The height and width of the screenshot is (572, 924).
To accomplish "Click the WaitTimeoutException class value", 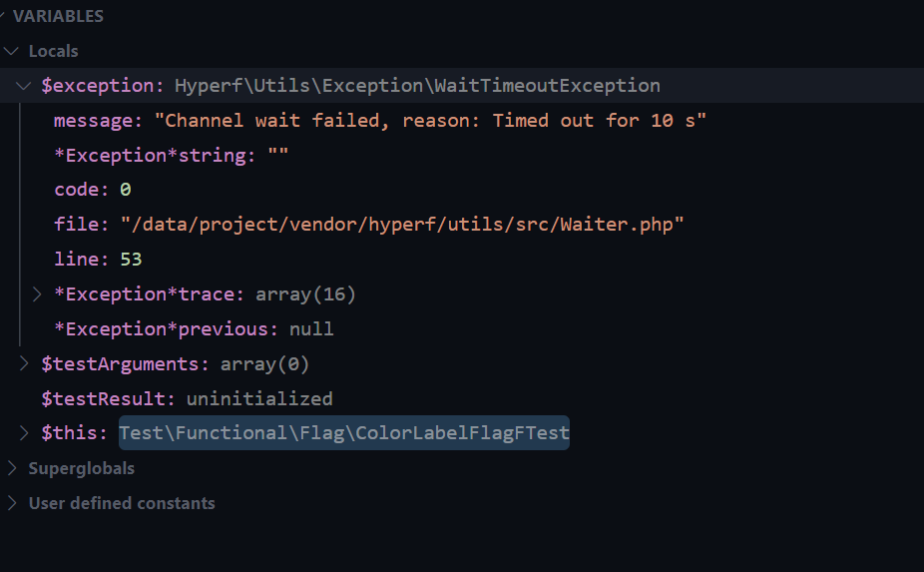I will click(x=417, y=86).
